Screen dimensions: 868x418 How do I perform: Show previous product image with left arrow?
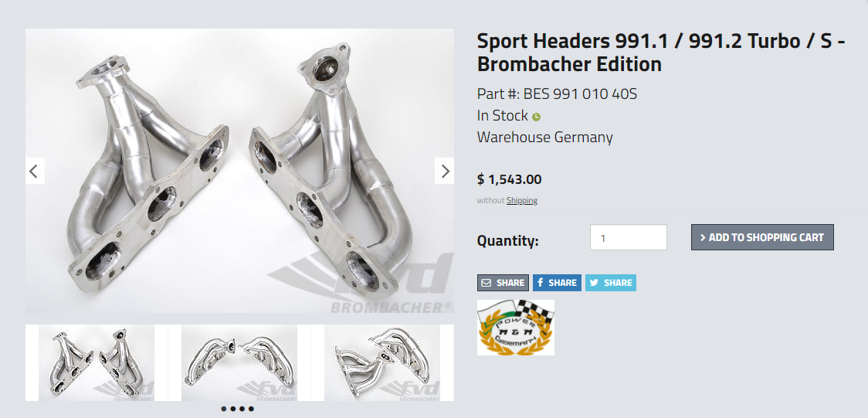pyautogui.click(x=35, y=171)
